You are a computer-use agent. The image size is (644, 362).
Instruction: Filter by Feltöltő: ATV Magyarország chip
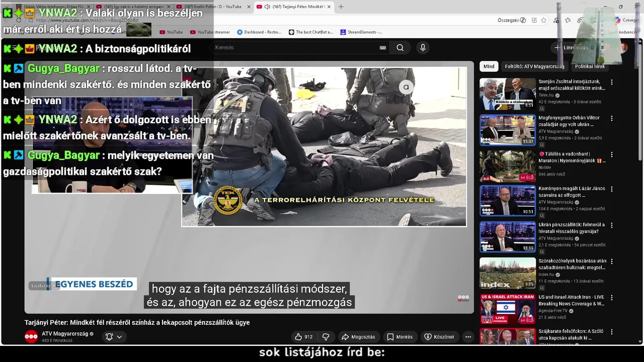[x=535, y=66]
